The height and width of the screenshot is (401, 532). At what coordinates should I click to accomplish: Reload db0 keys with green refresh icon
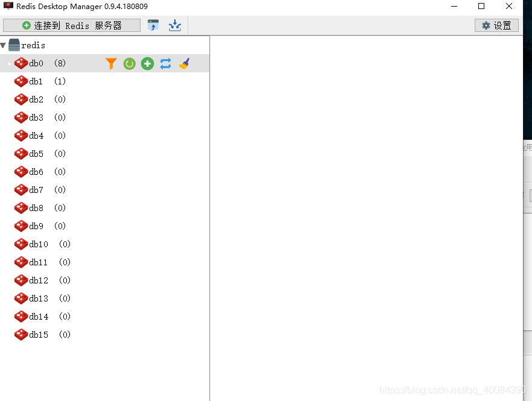tap(130, 64)
